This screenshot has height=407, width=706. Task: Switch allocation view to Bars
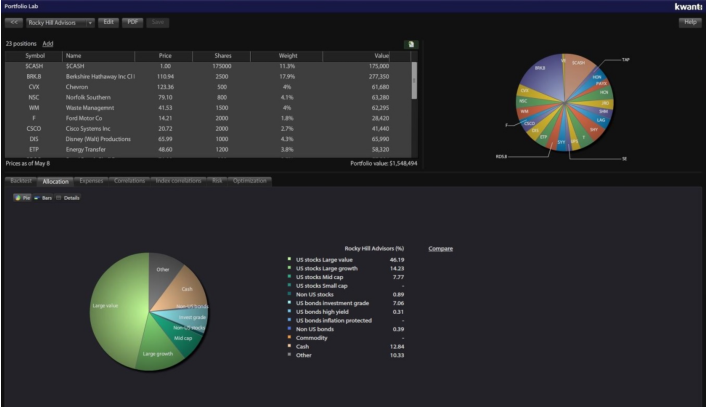click(43, 198)
